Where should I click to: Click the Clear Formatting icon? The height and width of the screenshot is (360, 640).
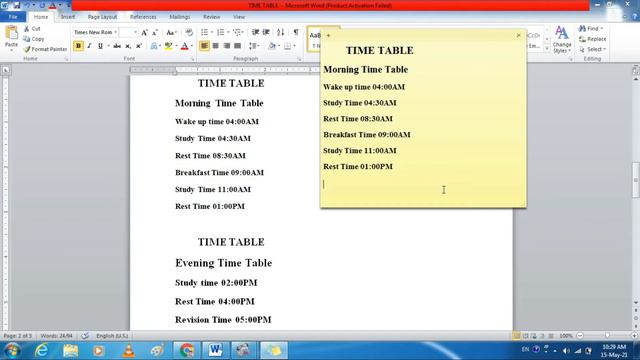point(189,32)
